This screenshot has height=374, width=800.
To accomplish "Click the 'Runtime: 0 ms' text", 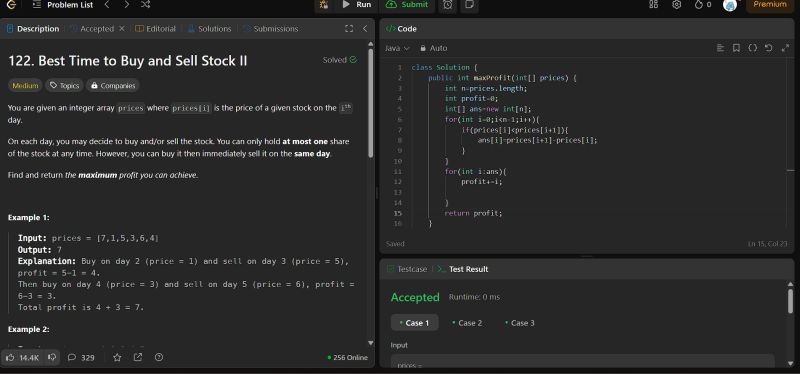I will point(474,297).
